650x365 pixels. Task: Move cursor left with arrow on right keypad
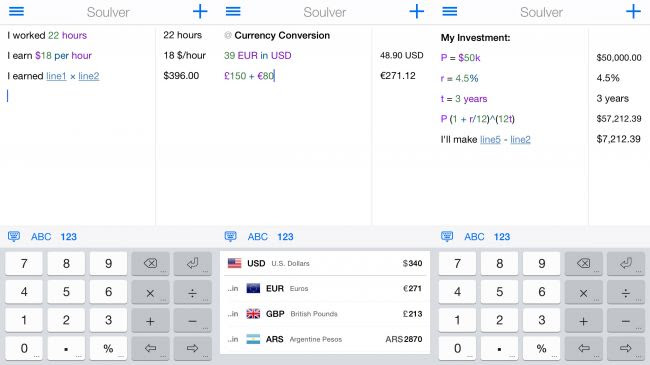583,348
